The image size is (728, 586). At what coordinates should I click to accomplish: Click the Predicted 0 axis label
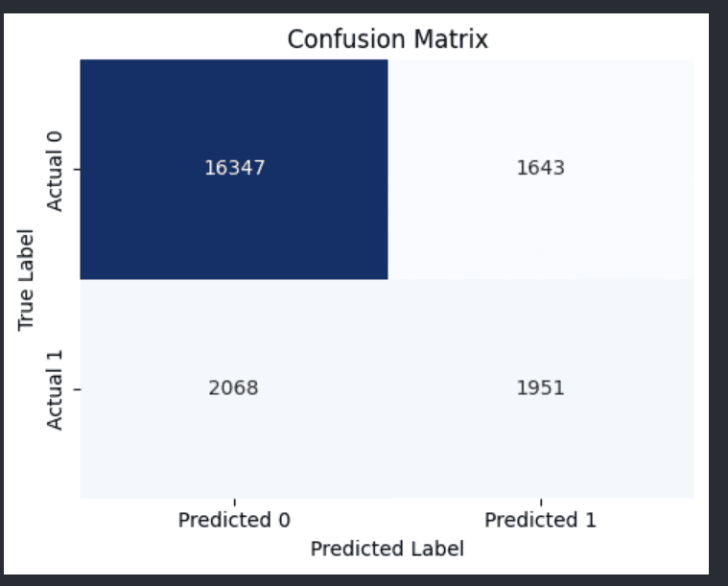[234, 520]
